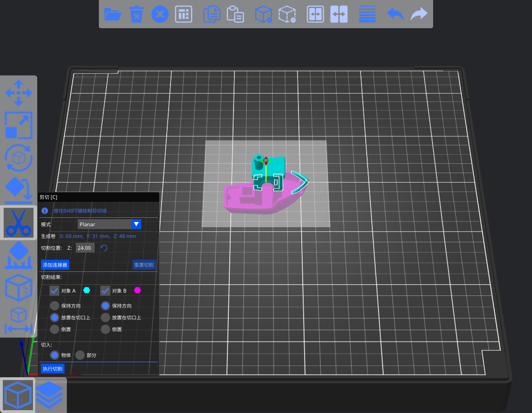Image resolution: width=532 pixels, height=413 pixels.
Task: Select 倒置 for object A
Action: click(54, 329)
